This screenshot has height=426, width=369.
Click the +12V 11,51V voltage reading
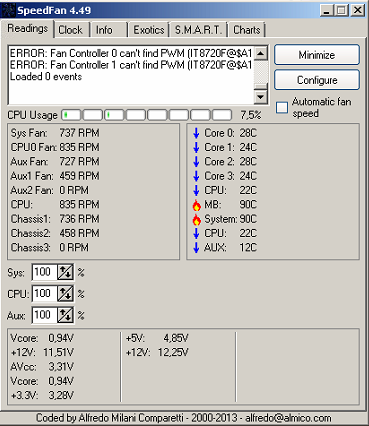tap(42, 352)
